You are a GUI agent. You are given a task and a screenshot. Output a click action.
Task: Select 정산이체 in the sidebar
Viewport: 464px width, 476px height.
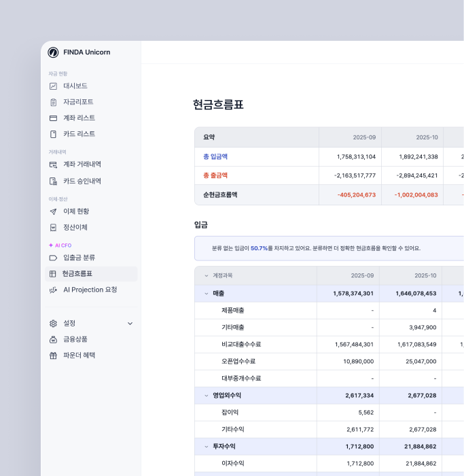pos(75,227)
